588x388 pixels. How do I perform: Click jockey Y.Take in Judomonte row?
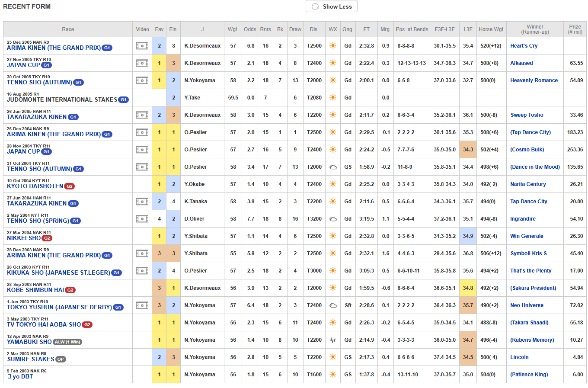pyautogui.click(x=192, y=98)
